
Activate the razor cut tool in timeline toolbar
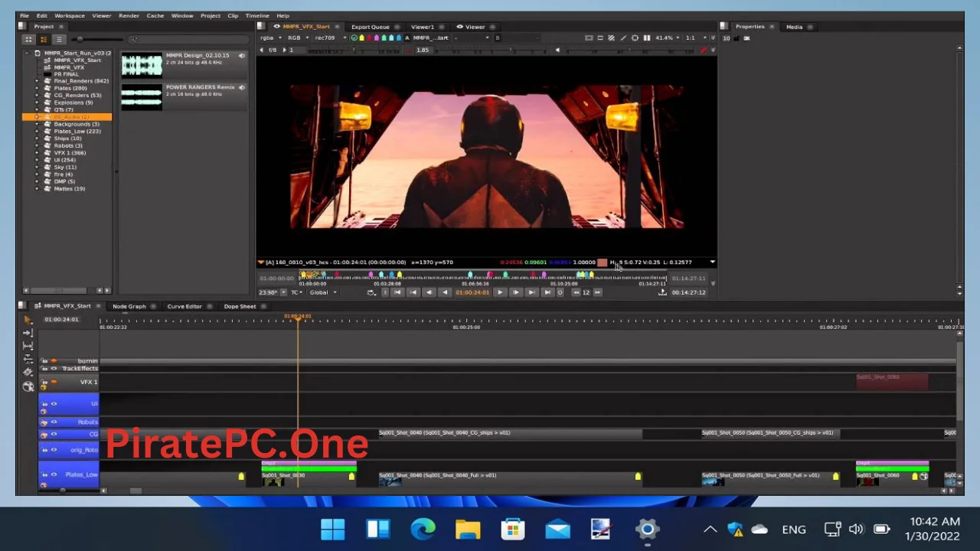tap(27, 372)
